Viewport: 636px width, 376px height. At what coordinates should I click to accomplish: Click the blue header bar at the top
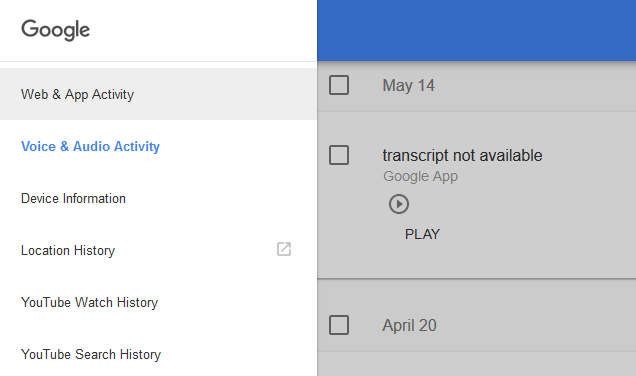tap(477, 30)
